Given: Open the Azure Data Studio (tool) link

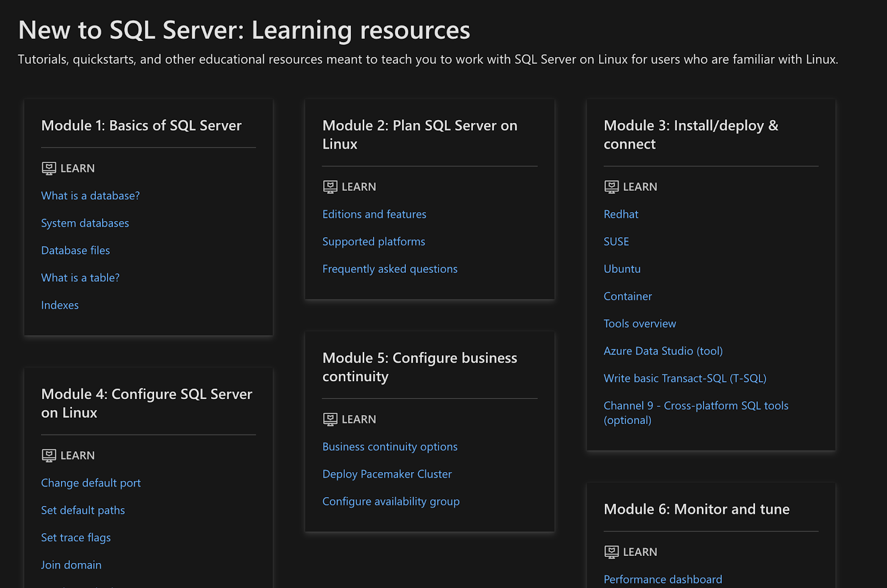Looking at the screenshot, I should (663, 351).
